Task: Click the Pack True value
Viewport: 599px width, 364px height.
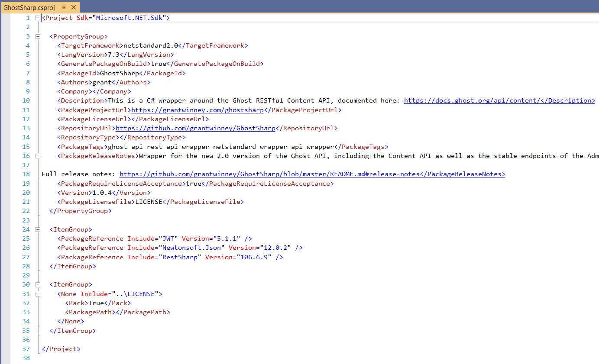Action: point(96,303)
